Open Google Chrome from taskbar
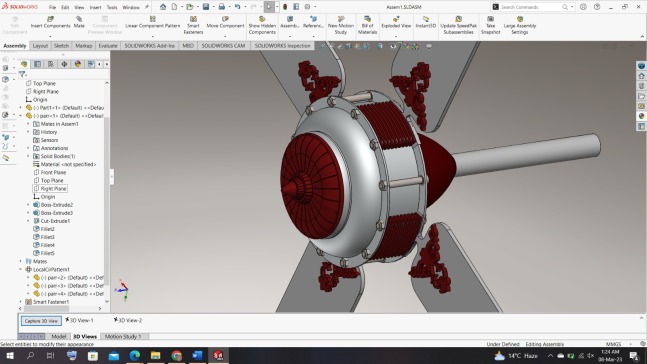 [177, 355]
